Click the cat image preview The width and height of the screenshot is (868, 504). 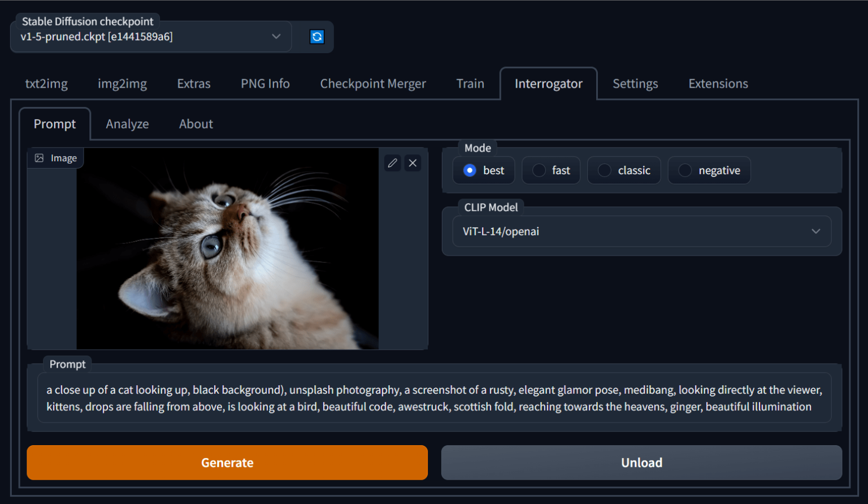pyautogui.click(x=228, y=249)
